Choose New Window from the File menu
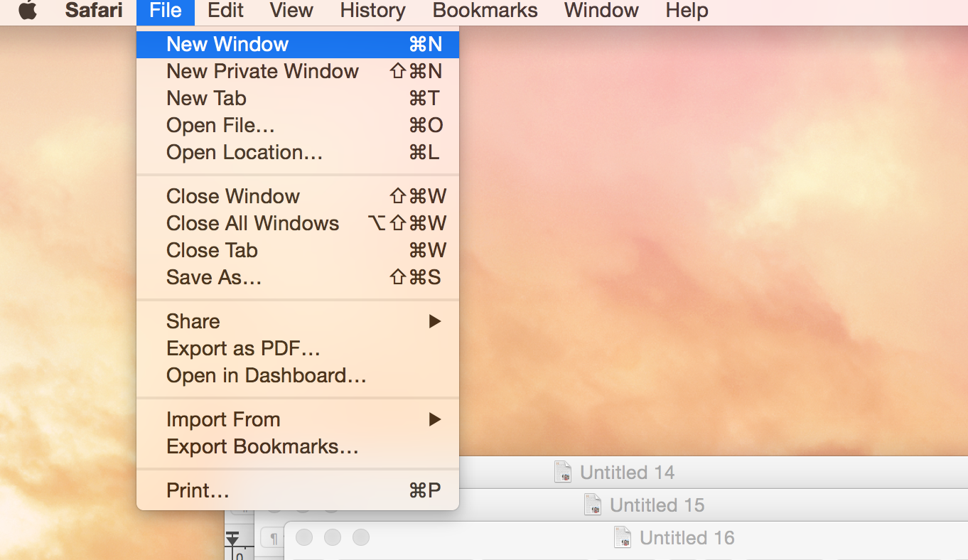This screenshot has height=560, width=968. pyautogui.click(x=298, y=44)
